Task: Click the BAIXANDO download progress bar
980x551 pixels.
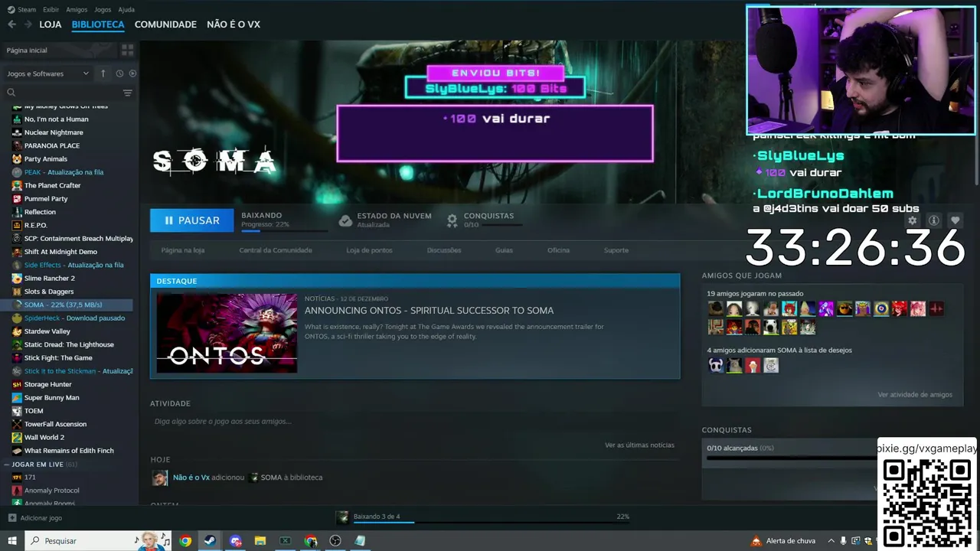Action: 284,230
